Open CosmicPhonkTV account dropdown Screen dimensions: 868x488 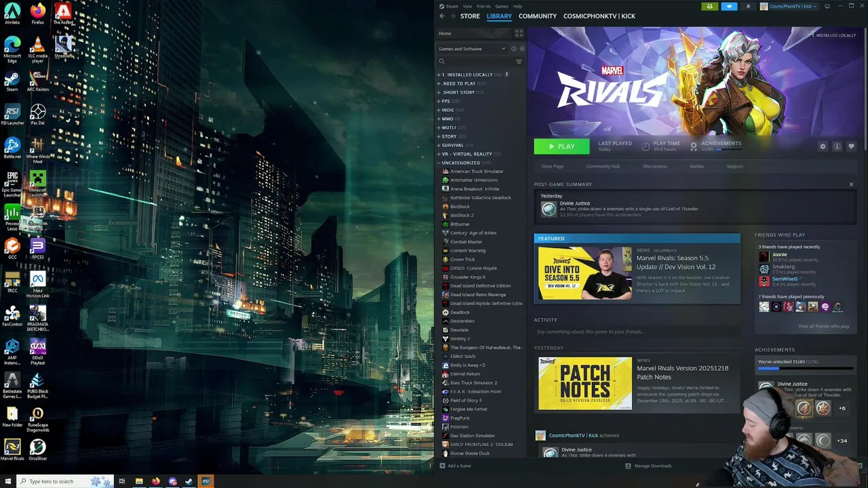788,6
